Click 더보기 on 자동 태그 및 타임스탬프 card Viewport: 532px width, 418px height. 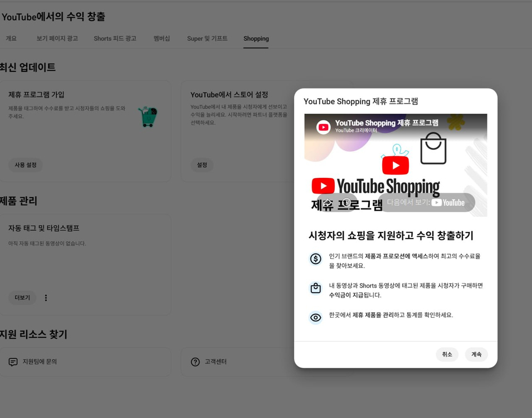(22, 298)
